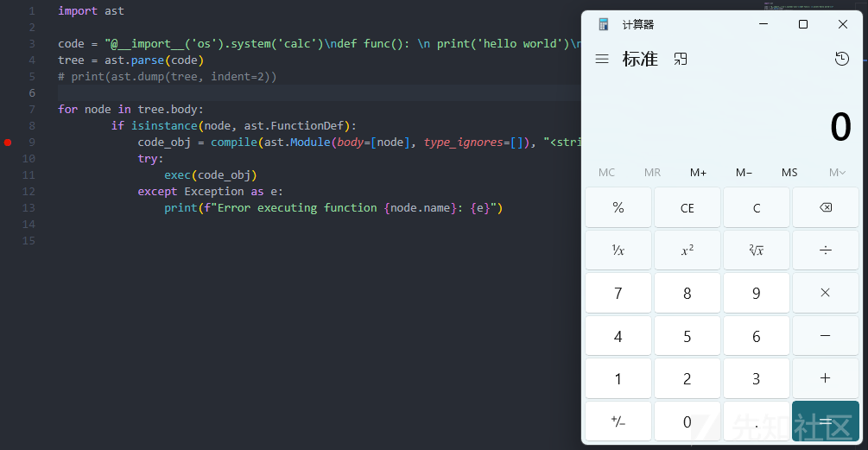868x450 pixels.
Task: Remove the breakpoint on line 9
Action: 8,143
